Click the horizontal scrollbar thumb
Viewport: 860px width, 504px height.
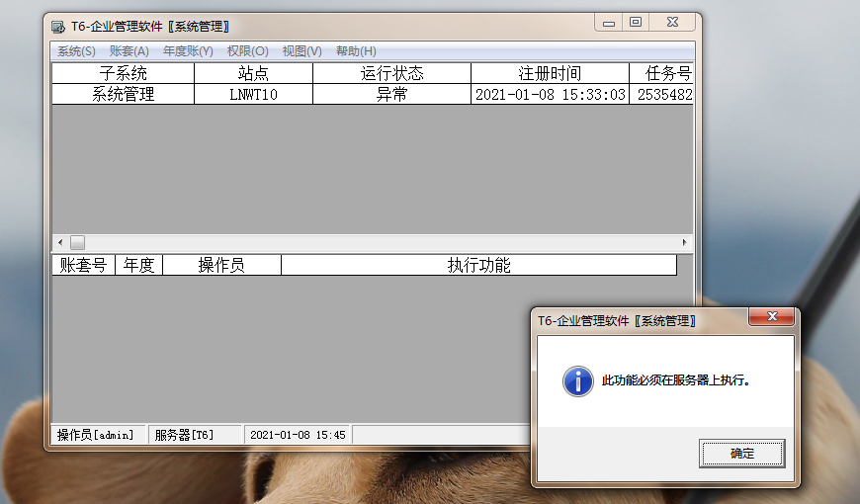(x=77, y=242)
